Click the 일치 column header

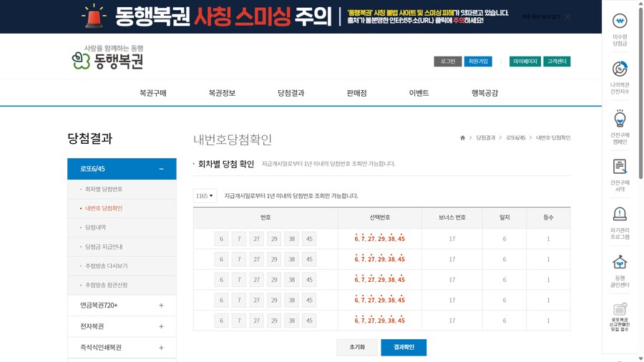point(504,217)
